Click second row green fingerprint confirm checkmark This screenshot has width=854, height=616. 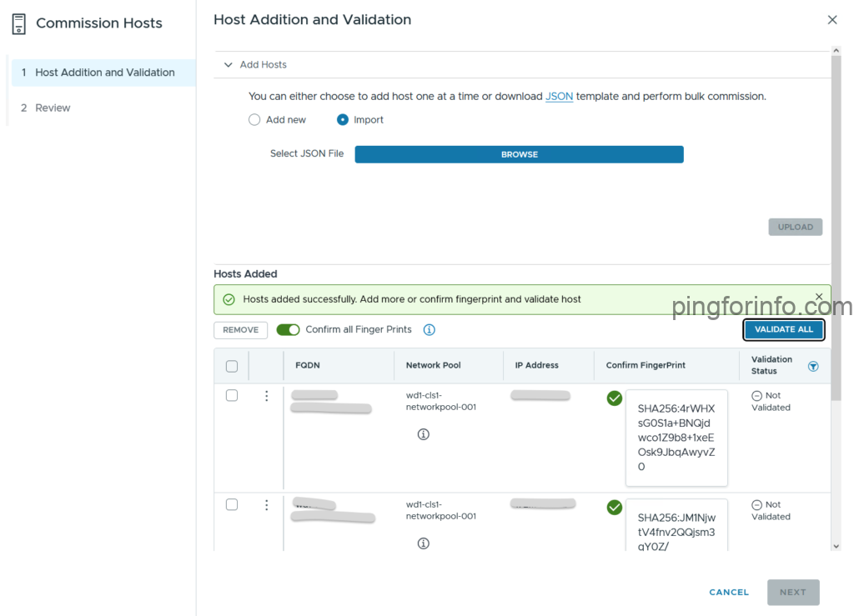tap(615, 508)
